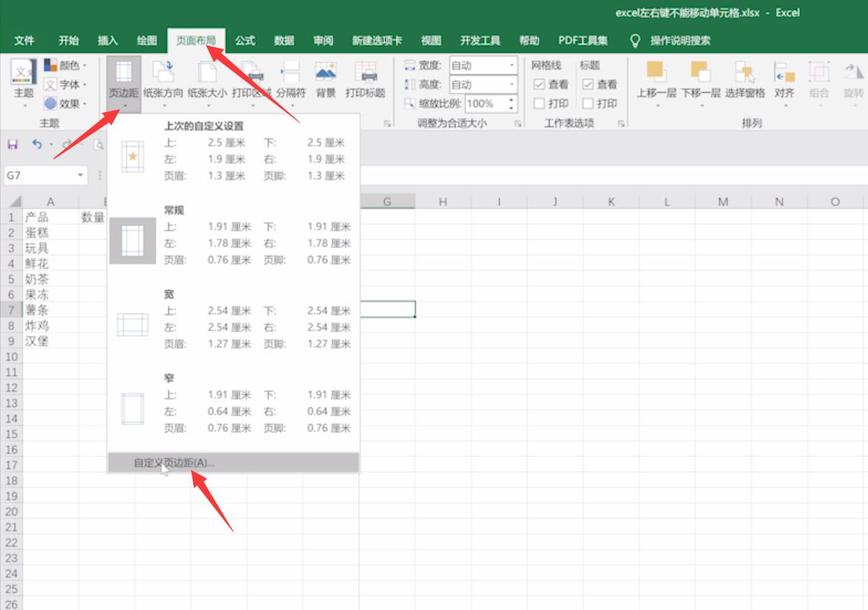
Task: Click cell A2 containing 蛋糕
Action: coord(50,232)
